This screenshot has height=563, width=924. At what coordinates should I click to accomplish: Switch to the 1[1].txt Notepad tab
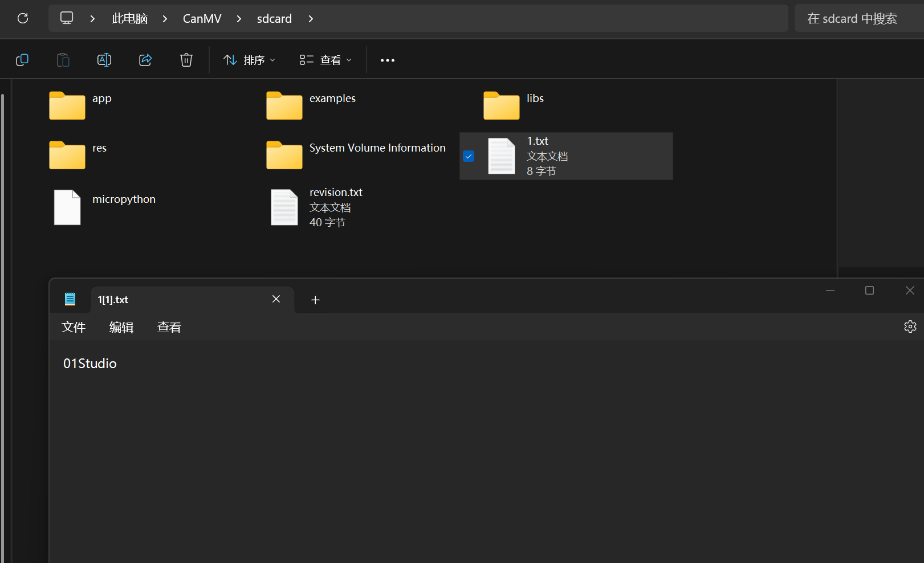tap(193, 300)
